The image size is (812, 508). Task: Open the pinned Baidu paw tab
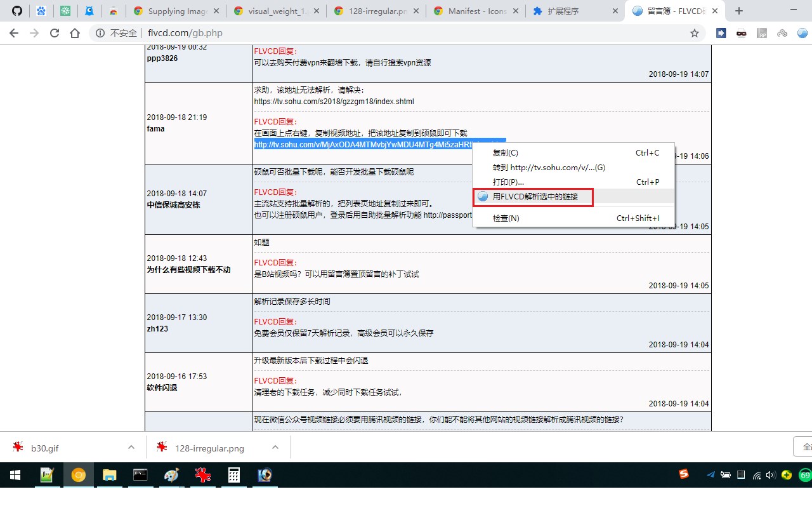(41, 11)
